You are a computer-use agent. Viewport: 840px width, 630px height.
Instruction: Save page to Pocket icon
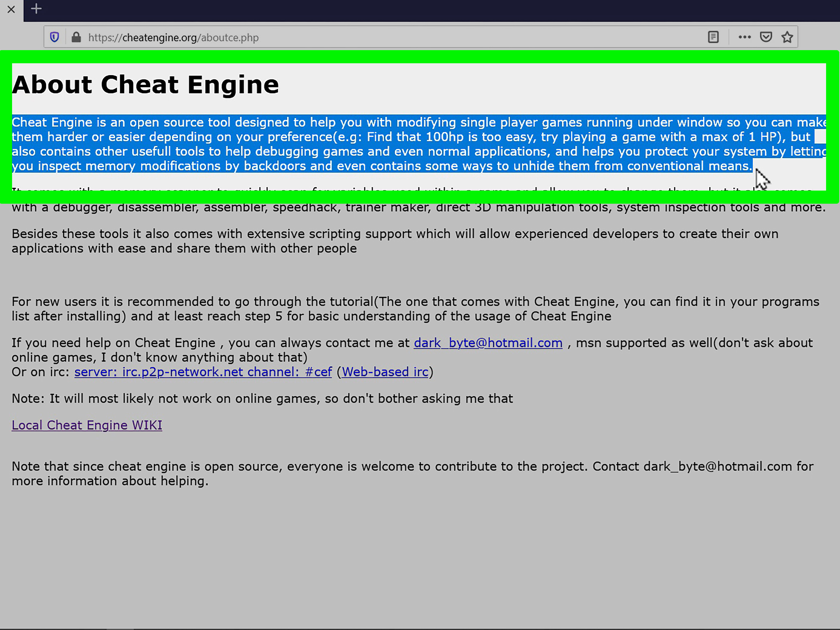point(766,37)
